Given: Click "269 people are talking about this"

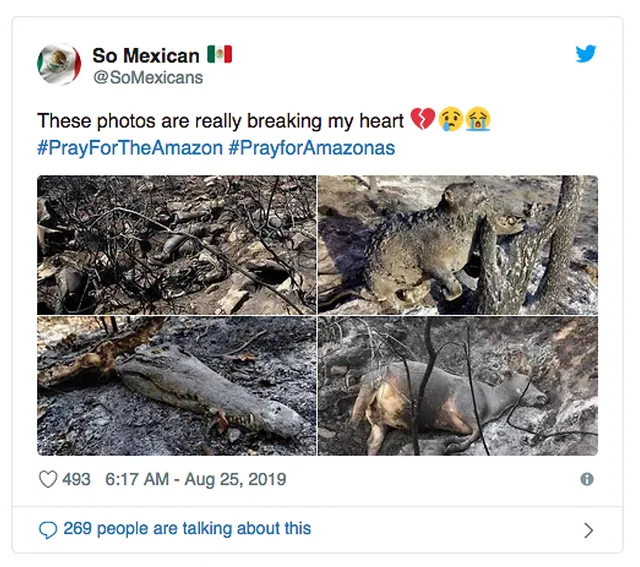Looking at the screenshot, I should 187,529.
